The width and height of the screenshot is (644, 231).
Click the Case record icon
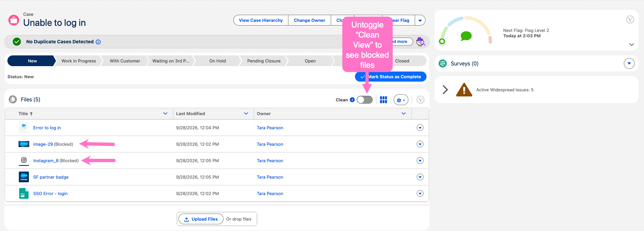click(x=14, y=20)
